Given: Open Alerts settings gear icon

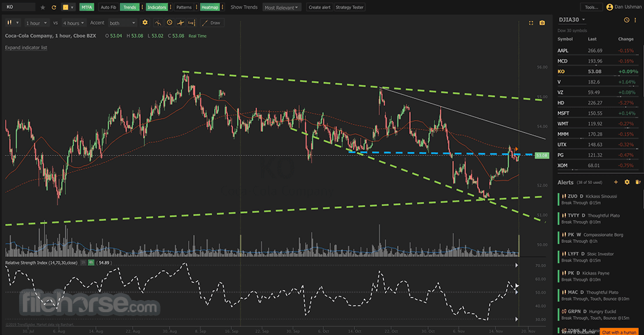Looking at the screenshot, I should tap(627, 182).
